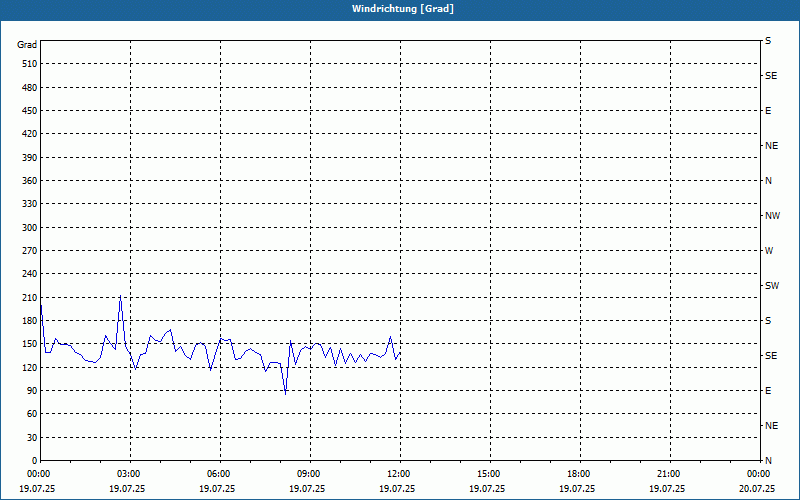Select the 150 y-axis value
The height and width of the screenshot is (500, 800).
click(30, 344)
